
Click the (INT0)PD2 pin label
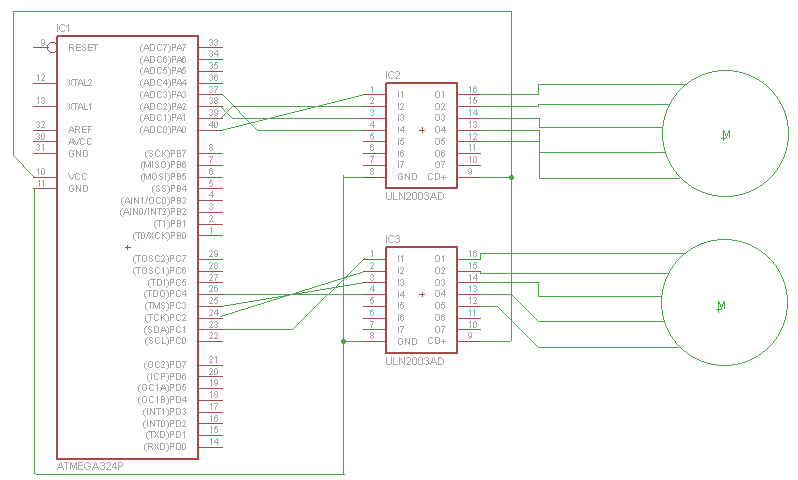(x=164, y=423)
